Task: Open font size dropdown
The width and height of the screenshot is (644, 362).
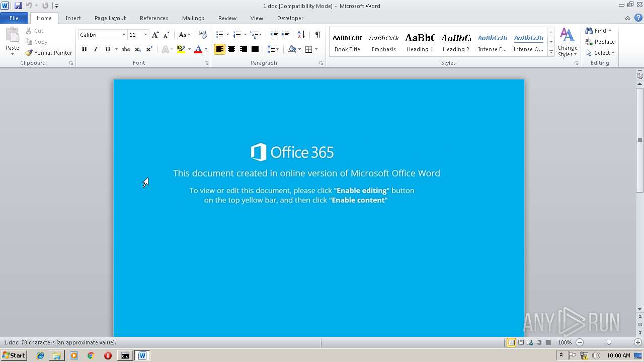Action: tap(145, 35)
